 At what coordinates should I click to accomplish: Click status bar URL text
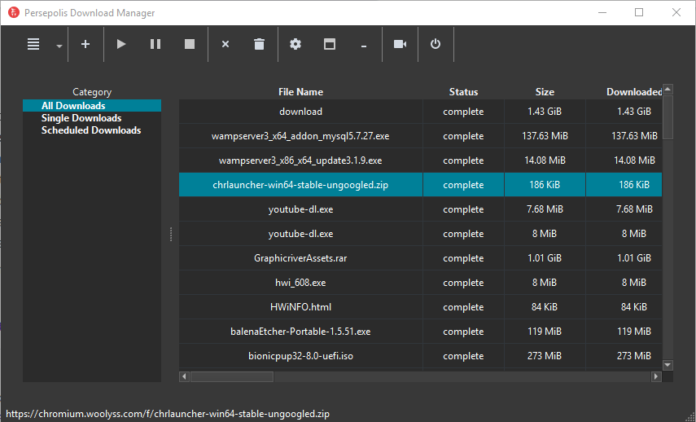[x=167, y=414]
